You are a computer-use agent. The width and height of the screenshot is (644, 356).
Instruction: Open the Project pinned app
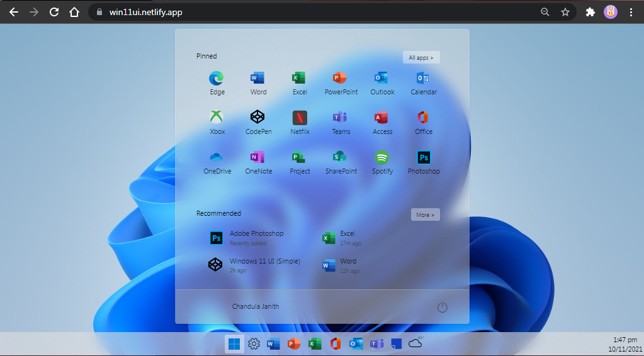(300, 163)
